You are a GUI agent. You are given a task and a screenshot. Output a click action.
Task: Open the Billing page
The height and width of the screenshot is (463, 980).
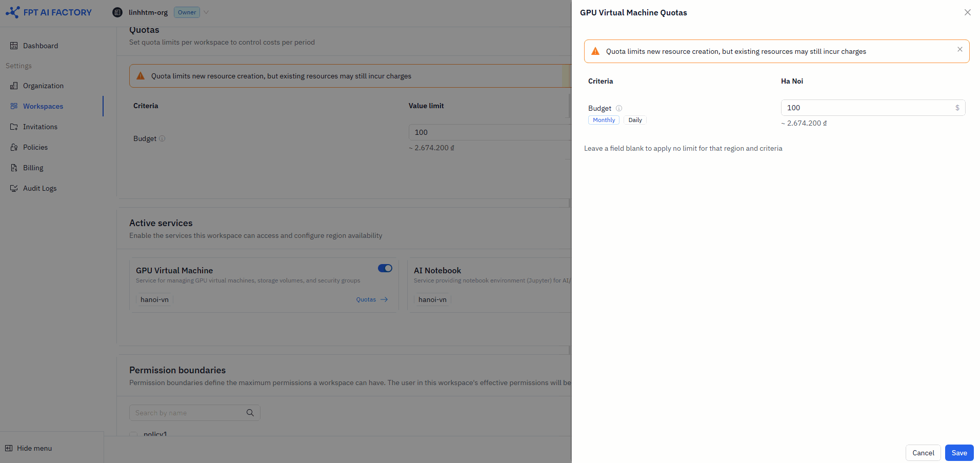(33, 168)
